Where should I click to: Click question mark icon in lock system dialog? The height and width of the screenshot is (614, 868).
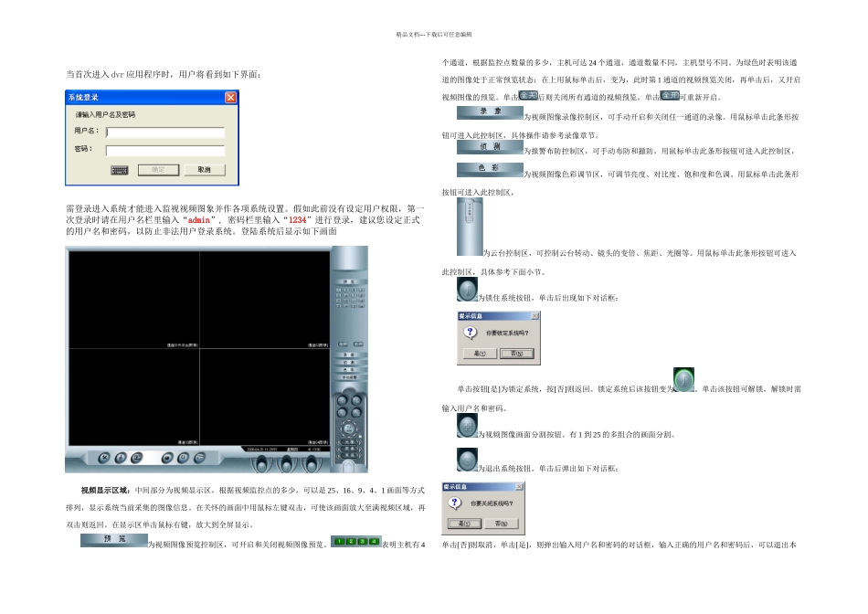click(x=470, y=333)
